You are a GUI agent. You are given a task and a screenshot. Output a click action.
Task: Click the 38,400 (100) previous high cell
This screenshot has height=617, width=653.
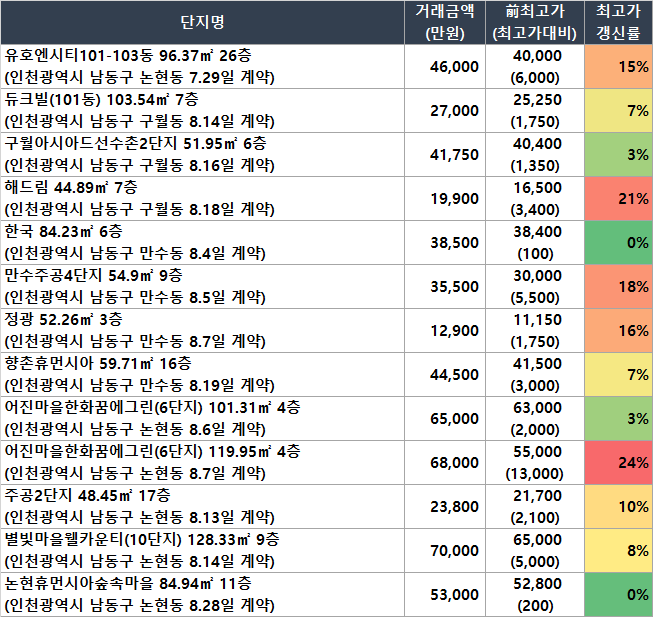(x=535, y=243)
